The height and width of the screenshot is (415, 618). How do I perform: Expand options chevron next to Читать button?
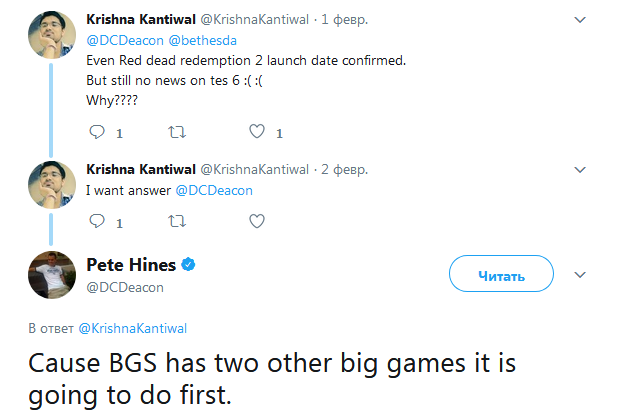click(x=580, y=275)
